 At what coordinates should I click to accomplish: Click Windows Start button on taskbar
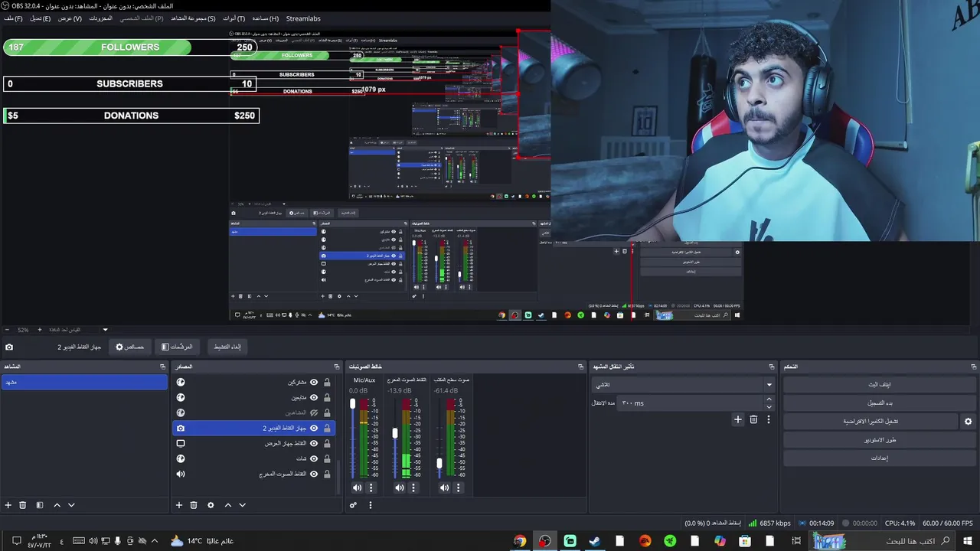pyautogui.click(x=968, y=541)
